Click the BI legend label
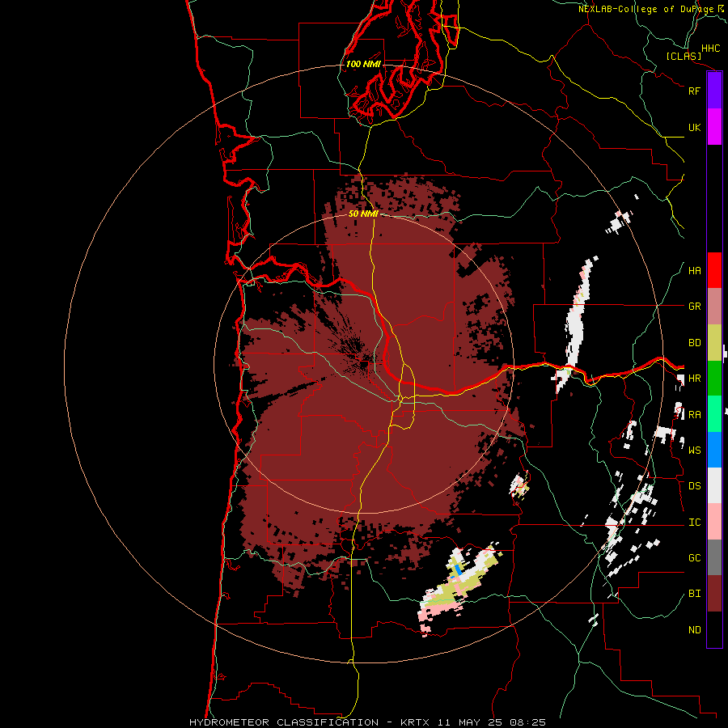This screenshot has width=728, height=728. click(694, 594)
